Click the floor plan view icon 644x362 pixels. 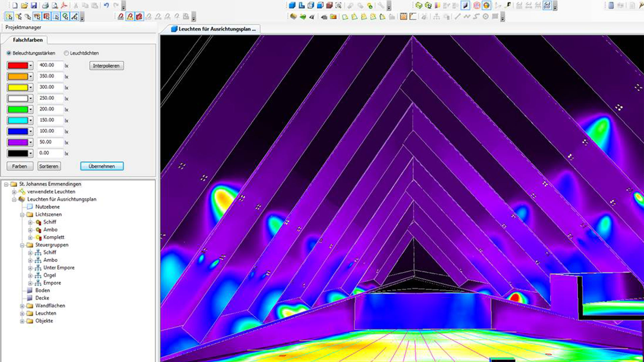pyautogui.click(x=301, y=5)
